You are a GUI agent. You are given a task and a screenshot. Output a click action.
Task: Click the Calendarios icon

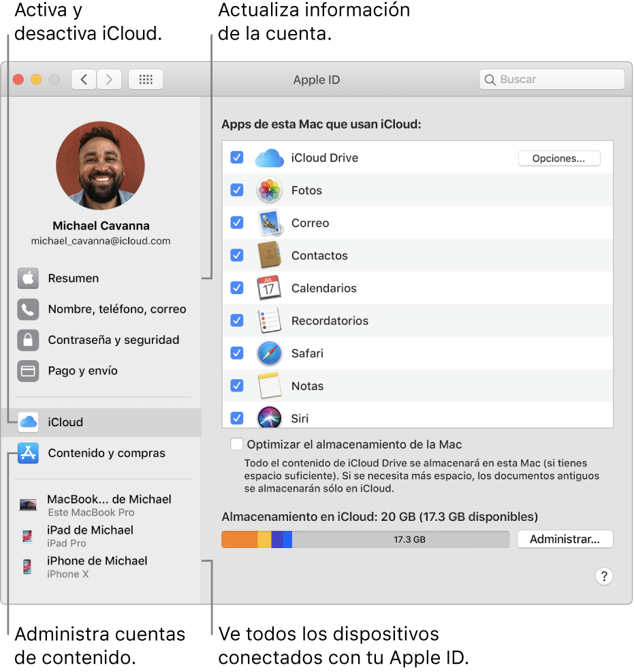pyautogui.click(x=269, y=288)
